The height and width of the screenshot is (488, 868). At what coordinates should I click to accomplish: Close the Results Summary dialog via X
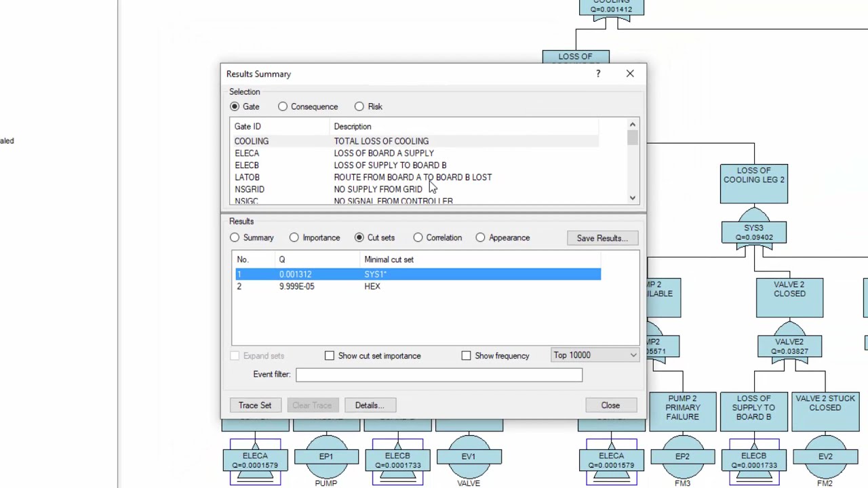[630, 73]
